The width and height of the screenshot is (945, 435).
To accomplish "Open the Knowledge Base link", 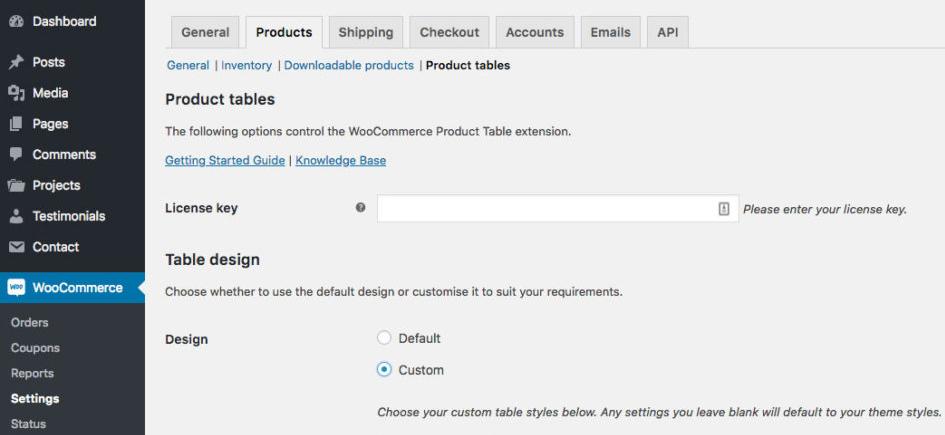I will [x=341, y=161].
